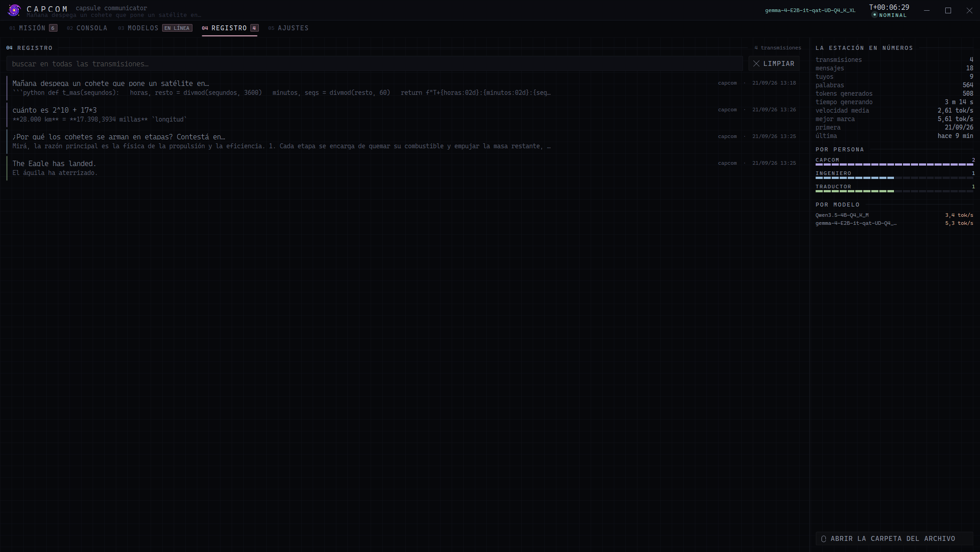This screenshot has height=552, width=980.
Task: Click the CAPCOM purple logo icon
Action: point(14,10)
